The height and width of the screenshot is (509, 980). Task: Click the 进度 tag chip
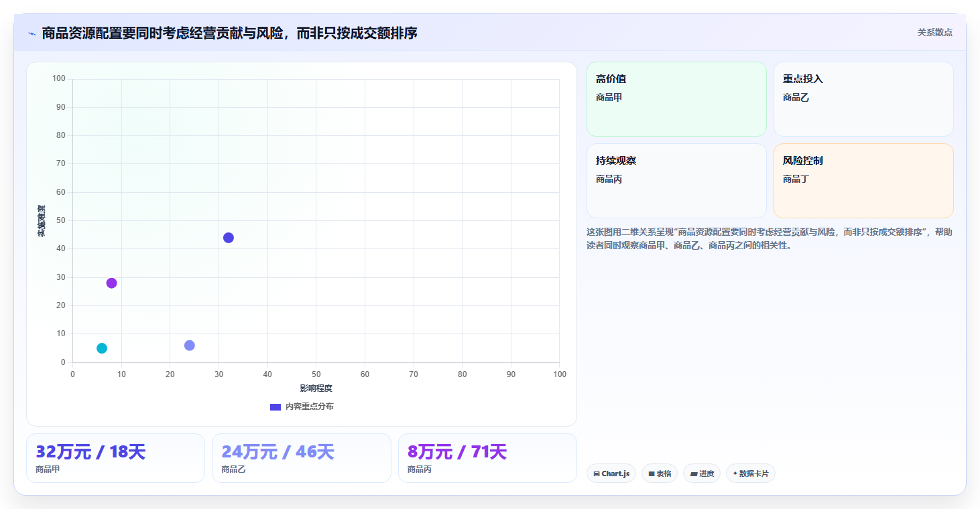click(702, 474)
